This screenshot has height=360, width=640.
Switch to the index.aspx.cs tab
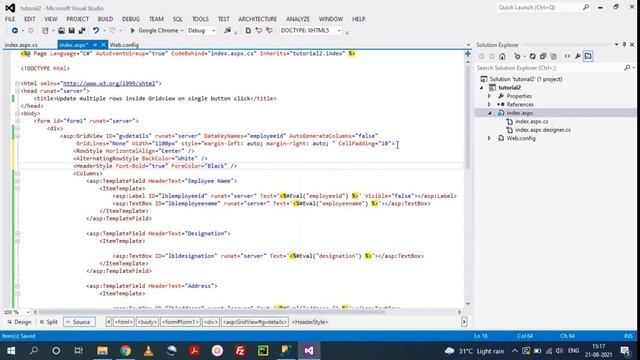pyautogui.click(x=21, y=45)
